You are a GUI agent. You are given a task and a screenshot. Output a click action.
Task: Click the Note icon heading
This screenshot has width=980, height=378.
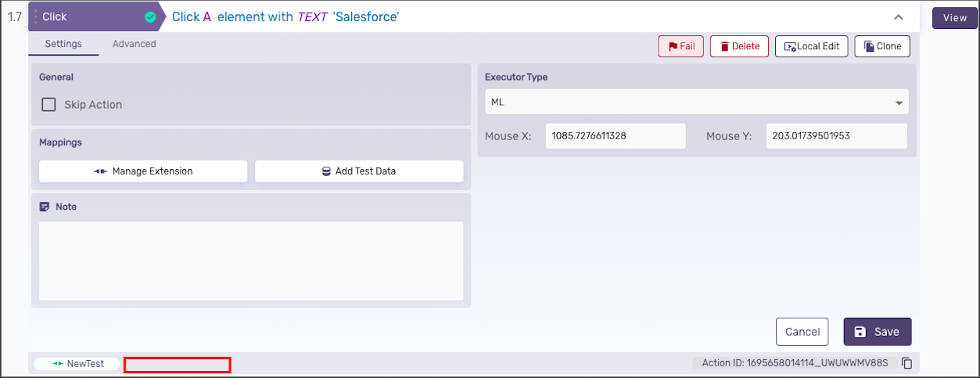45,207
